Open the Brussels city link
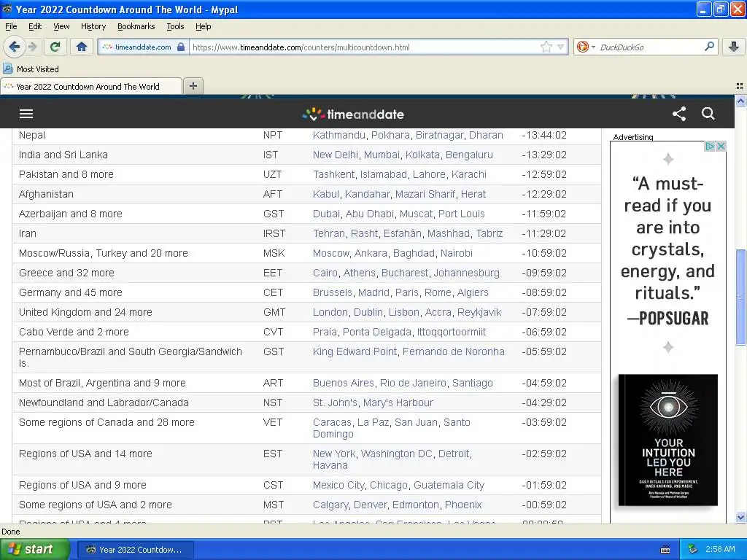The height and width of the screenshot is (560, 747). 332,292
